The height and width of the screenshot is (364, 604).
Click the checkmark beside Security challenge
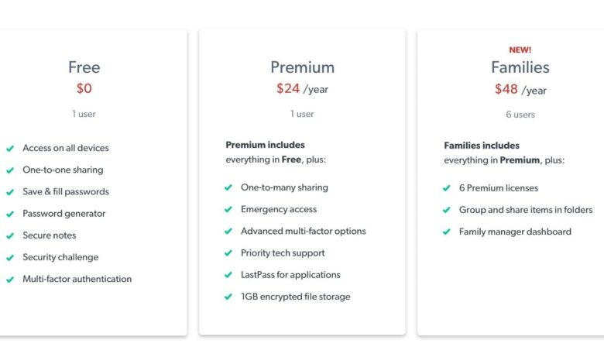point(10,257)
